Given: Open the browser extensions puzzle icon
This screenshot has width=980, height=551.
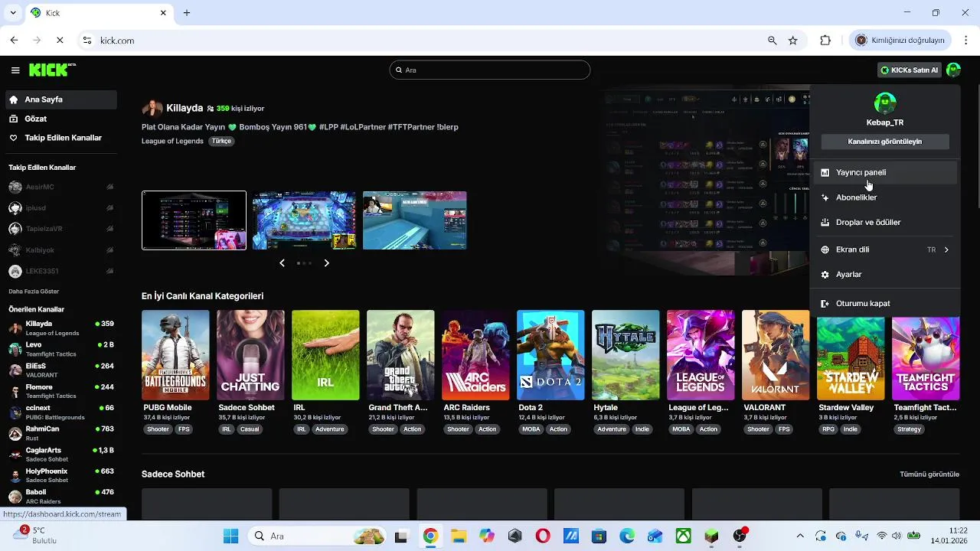Looking at the screenshot, I should (825, 41).
